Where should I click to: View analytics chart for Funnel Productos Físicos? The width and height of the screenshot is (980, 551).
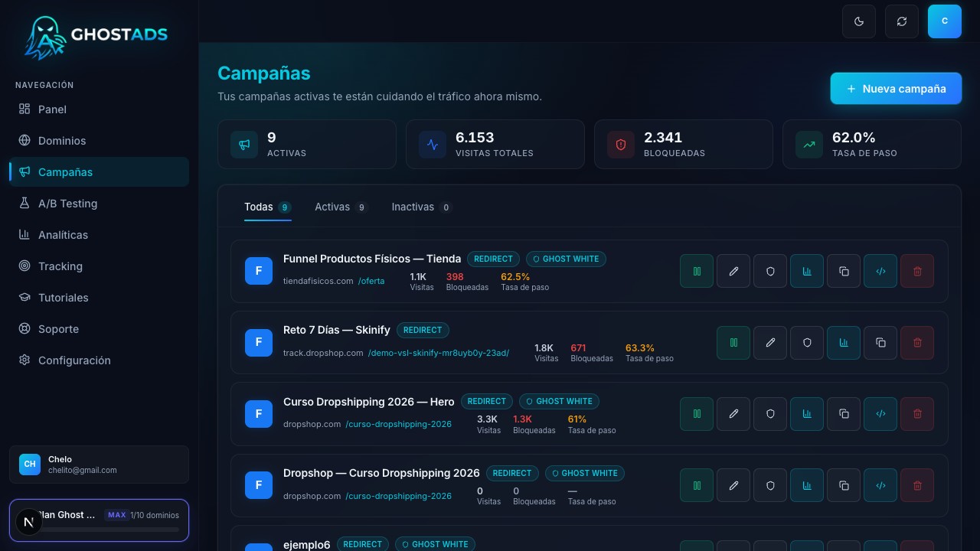click(807, 271)
